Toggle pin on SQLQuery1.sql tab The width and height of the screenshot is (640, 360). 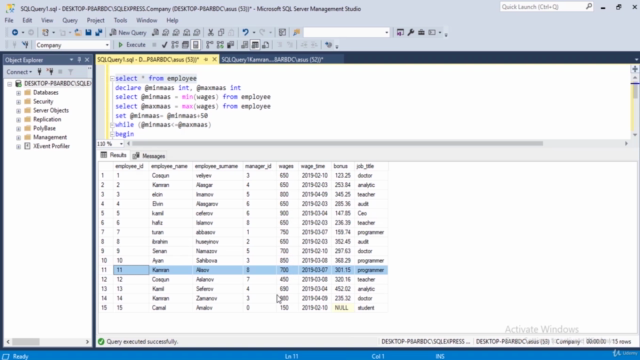pos(206,60)
